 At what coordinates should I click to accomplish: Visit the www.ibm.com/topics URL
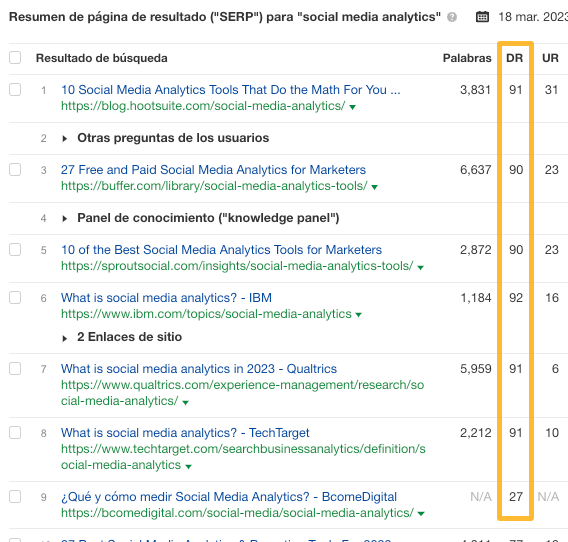tap(206, 313)
